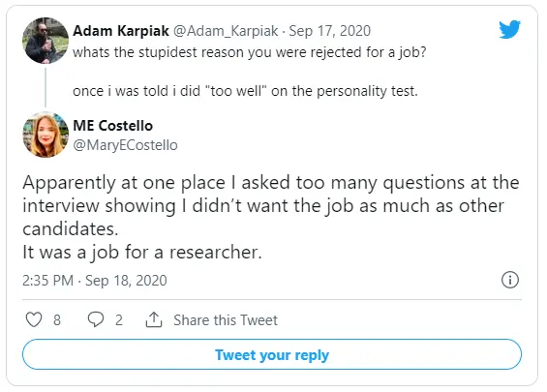Click the reply count number 2

point(119,320)
